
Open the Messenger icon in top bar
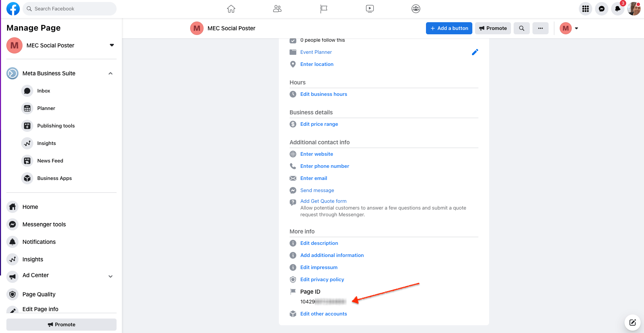click(x=601, y=9)
